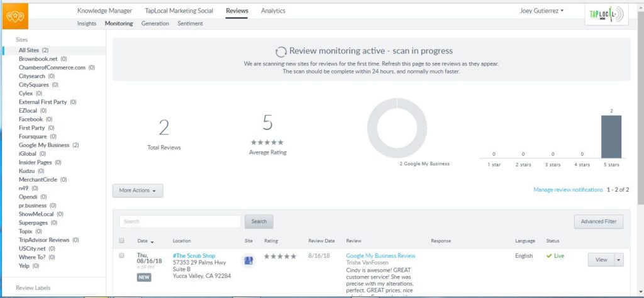644x298 pixels.
Task: Open the Analytics tab
Action: pyautogui.click(x=273, y=11)
